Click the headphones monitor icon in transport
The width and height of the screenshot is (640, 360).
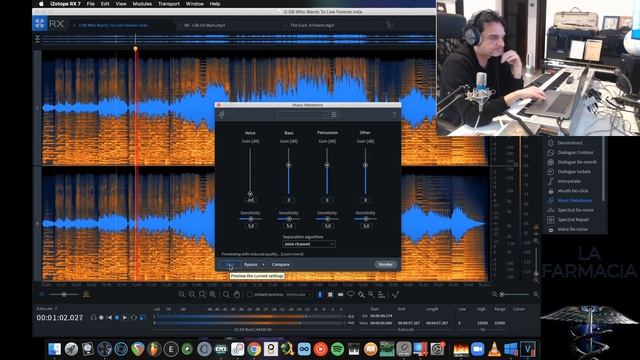[x=93, y=318]
